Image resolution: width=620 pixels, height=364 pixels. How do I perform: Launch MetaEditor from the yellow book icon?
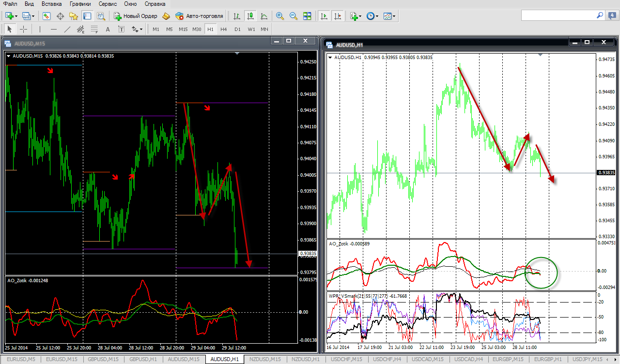pyautogui.click(x=166, y=16)
